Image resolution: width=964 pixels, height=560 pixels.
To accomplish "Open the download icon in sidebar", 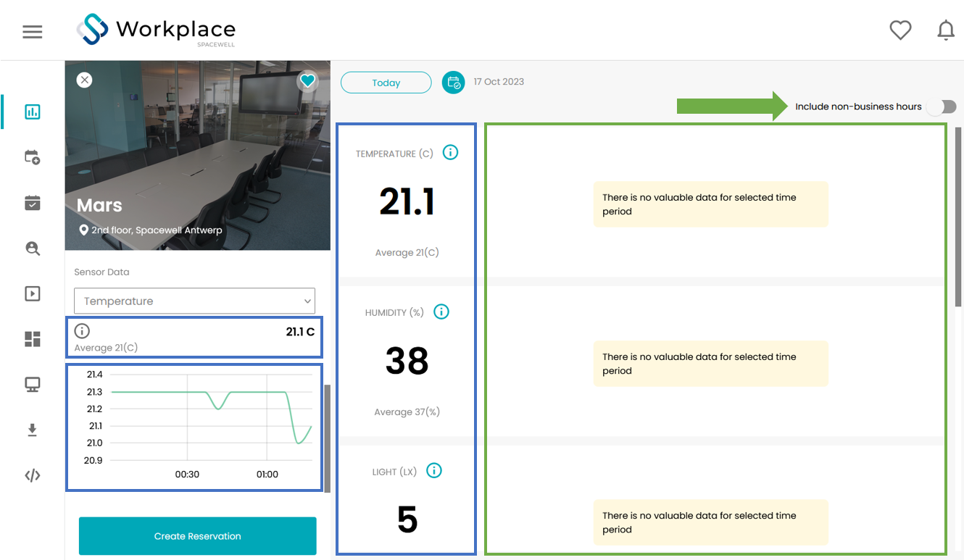I will pos(33,430).
